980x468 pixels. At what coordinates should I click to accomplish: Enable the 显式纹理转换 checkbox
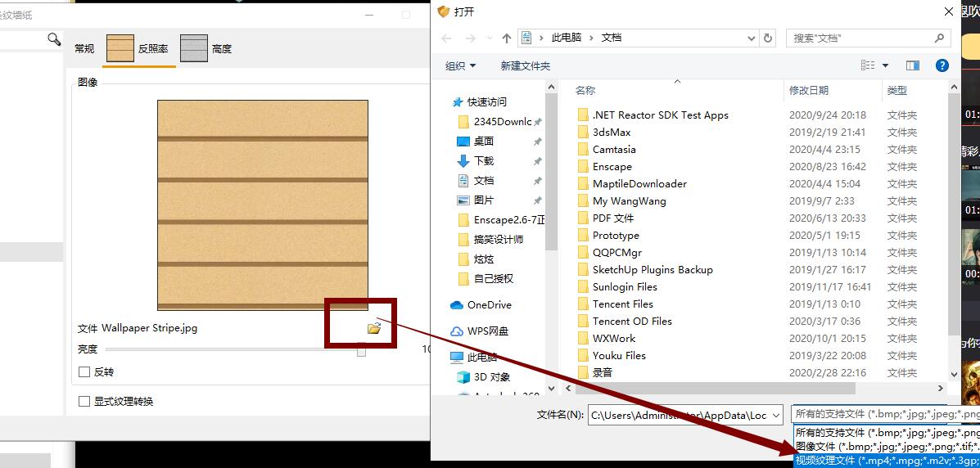click(x=84, y=401)
